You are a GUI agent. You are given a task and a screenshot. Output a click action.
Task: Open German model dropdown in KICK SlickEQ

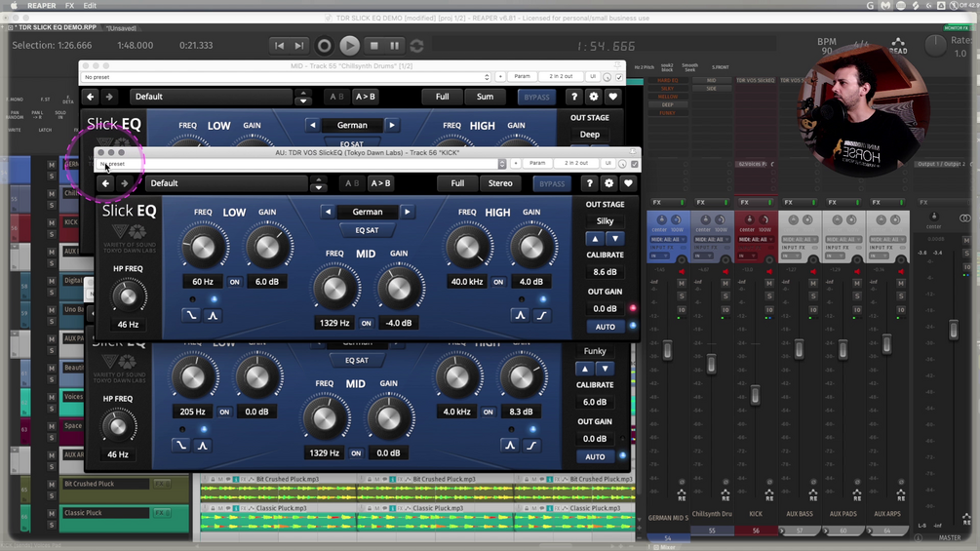click(368, 212)
